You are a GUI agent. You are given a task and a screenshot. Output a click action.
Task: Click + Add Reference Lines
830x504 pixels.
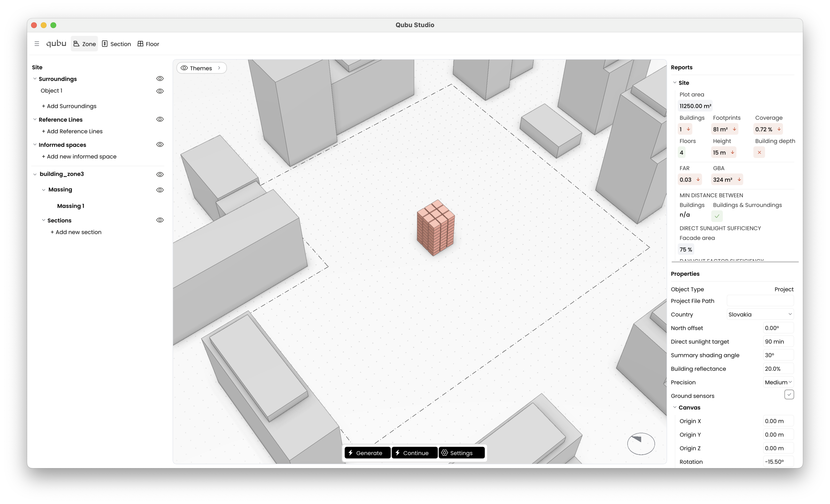(x=72, y=131)
